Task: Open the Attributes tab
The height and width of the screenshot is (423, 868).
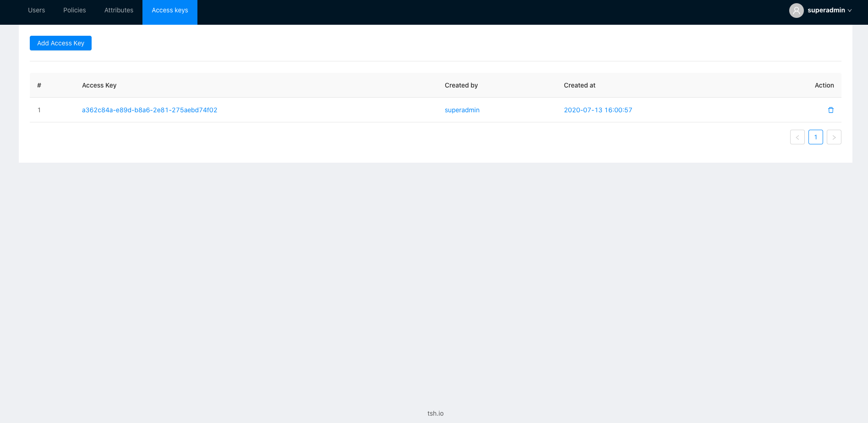Action: 119,10
